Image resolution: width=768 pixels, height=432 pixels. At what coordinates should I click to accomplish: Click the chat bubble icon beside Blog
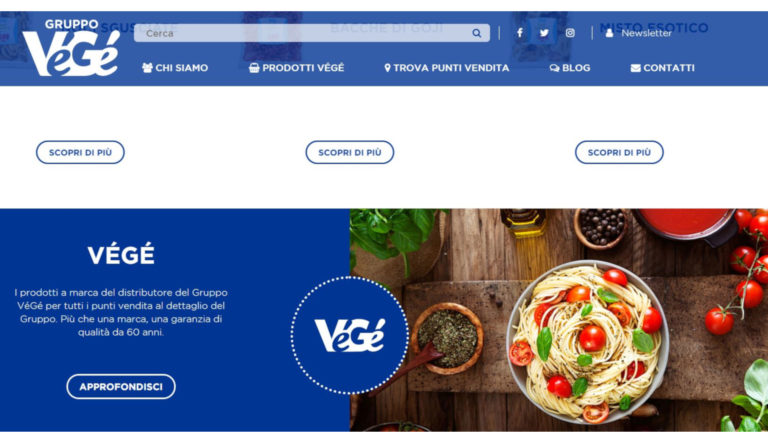(554, 68)
